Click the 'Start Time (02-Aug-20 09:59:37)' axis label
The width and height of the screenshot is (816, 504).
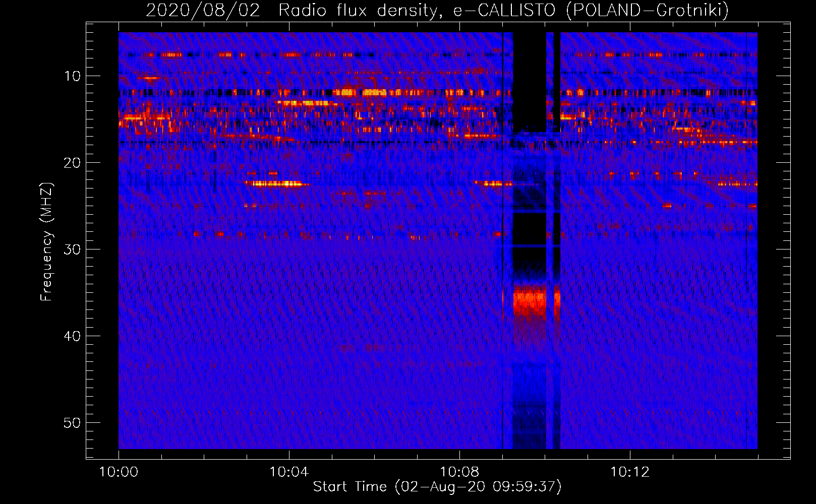tap(437, 487)
